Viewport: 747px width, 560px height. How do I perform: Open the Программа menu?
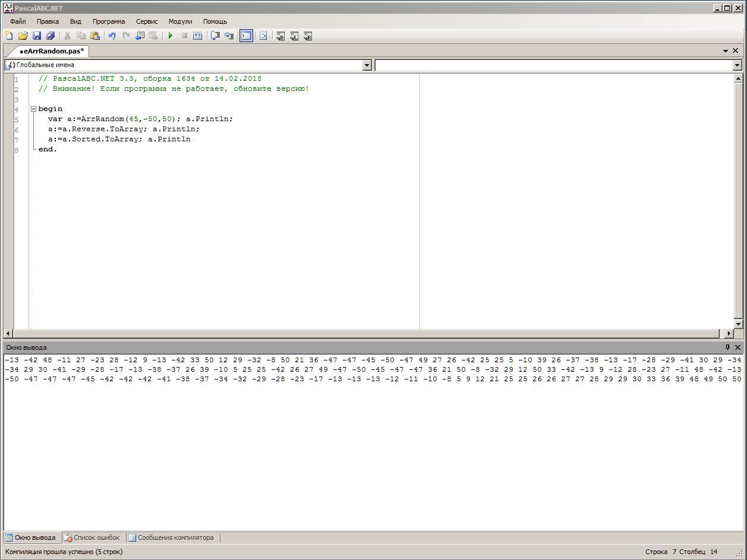coord(108,21)
